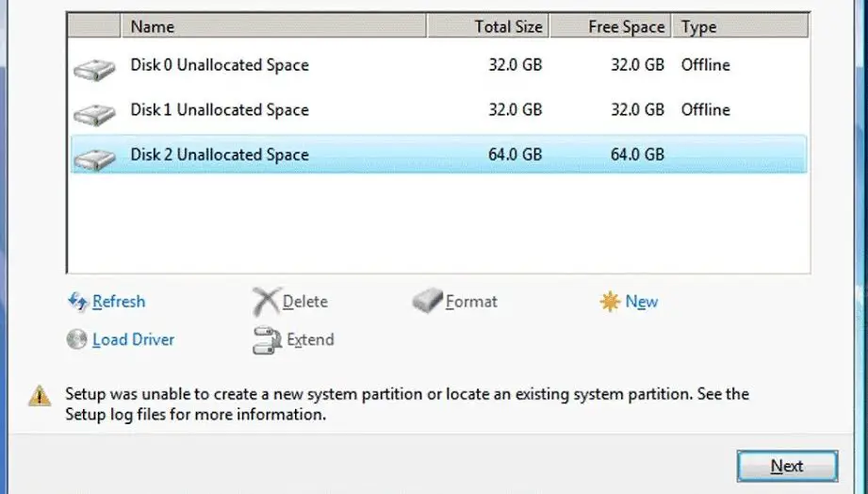Viewport: 868px width, 494px height.
Task: Sort list by Total Size column
Action: coord(487,26)
